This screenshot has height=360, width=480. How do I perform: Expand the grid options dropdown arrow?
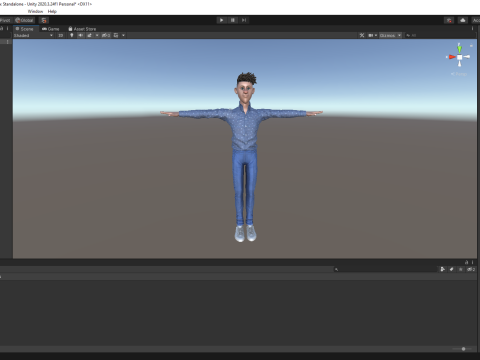(x=123, y=35)
